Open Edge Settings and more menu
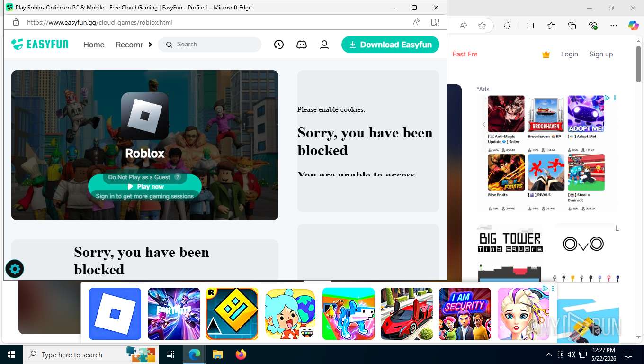 pyautogui.click(x=614, y=26)
